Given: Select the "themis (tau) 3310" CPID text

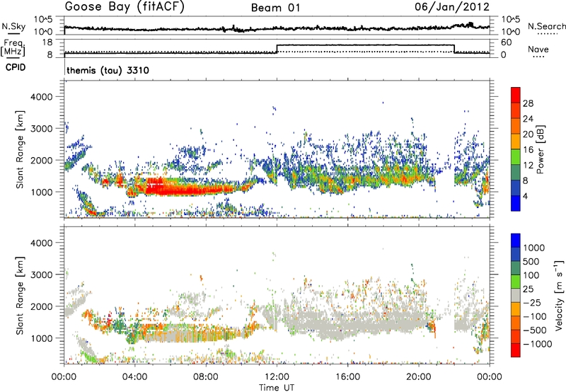Looking at the screenshot, I should click(x=108, y=70).
